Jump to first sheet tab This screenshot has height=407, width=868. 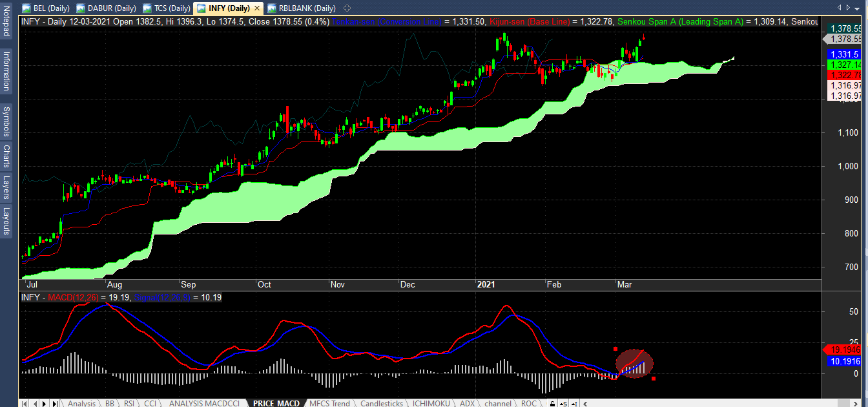pos(25,403)
